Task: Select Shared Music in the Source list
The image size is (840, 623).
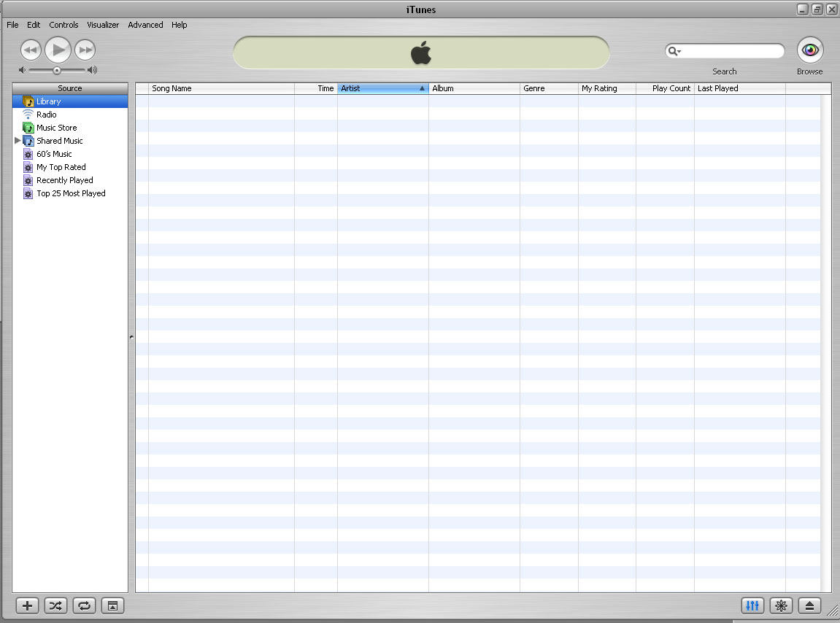Action: click(x=70, y=141)
